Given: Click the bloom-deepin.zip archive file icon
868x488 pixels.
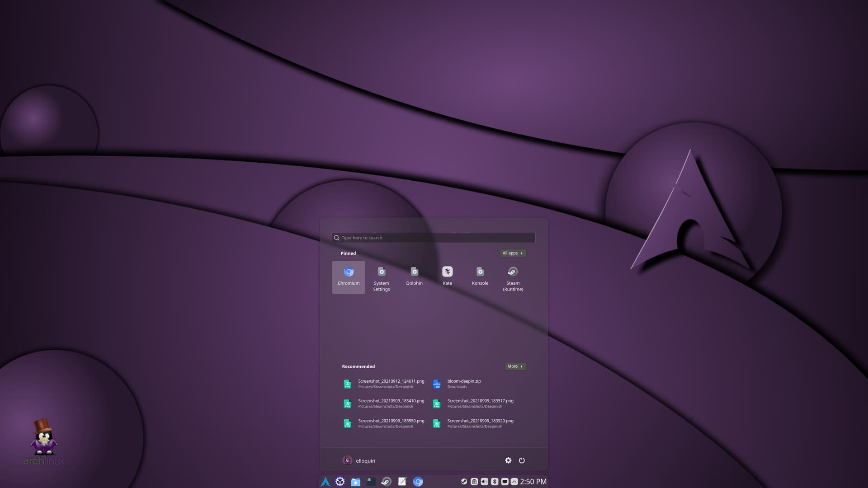Looking at the screenshot, I should click(437, 384).
